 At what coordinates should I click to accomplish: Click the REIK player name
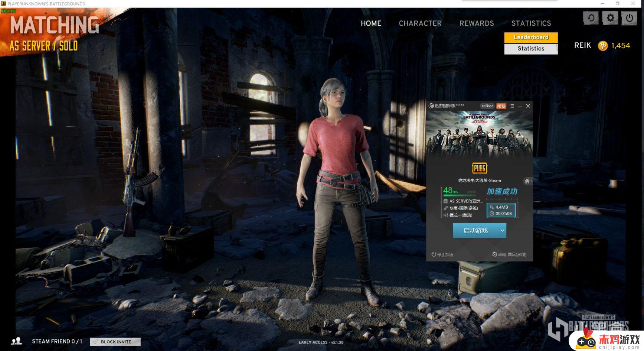coord(582,45)
